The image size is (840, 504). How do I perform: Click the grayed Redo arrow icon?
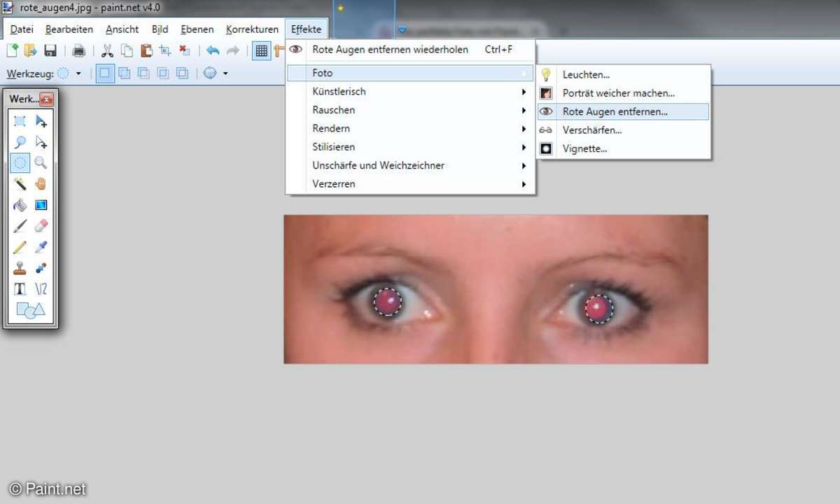coord(232,50)
